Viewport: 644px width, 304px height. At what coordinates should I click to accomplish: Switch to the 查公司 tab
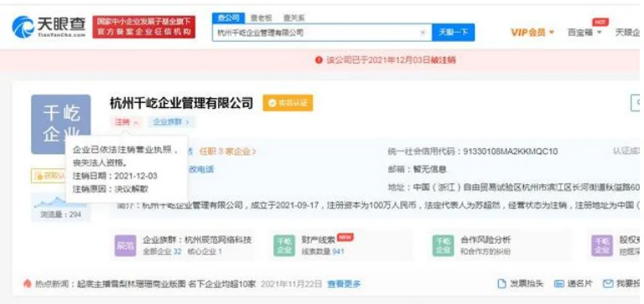pyautogui.click(x=228, y=18)
